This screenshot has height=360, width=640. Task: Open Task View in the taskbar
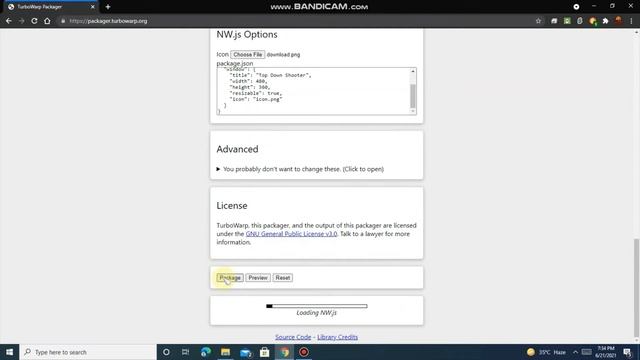185,352
